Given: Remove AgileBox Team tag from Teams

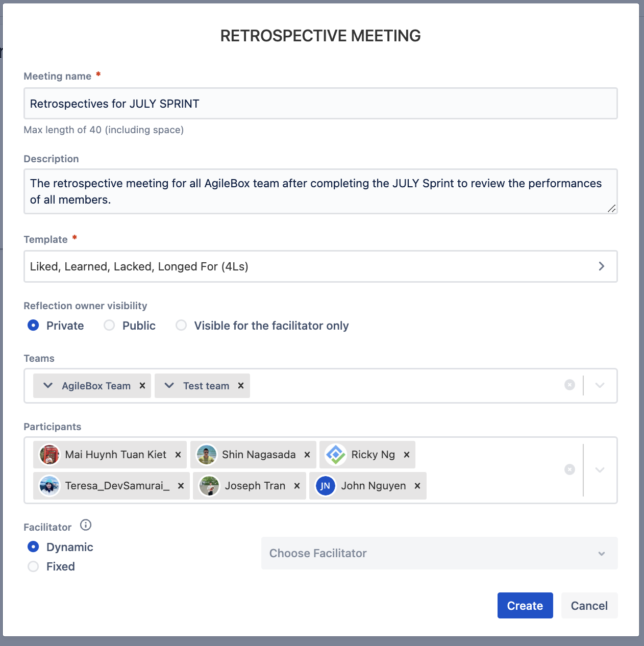Looking at the screenshot, I should (142, 386).
